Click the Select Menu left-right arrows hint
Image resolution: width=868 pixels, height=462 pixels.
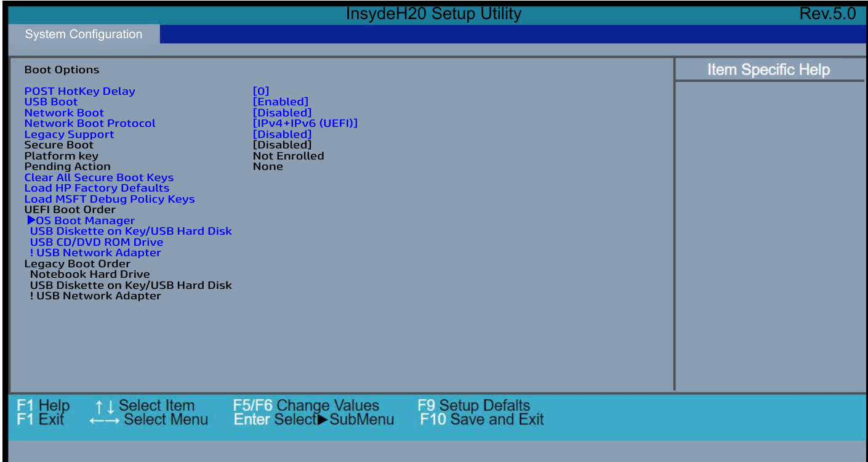tap(148, 420)
